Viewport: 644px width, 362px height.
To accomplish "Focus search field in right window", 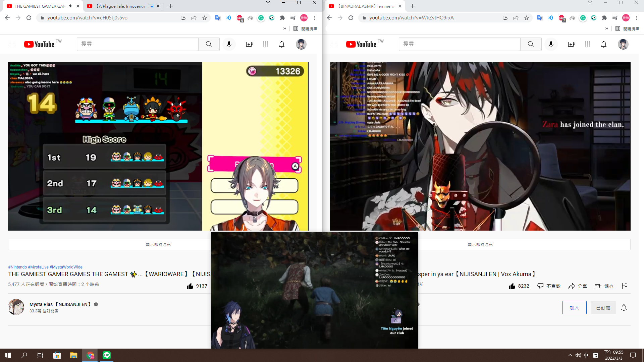I will 460,44.
